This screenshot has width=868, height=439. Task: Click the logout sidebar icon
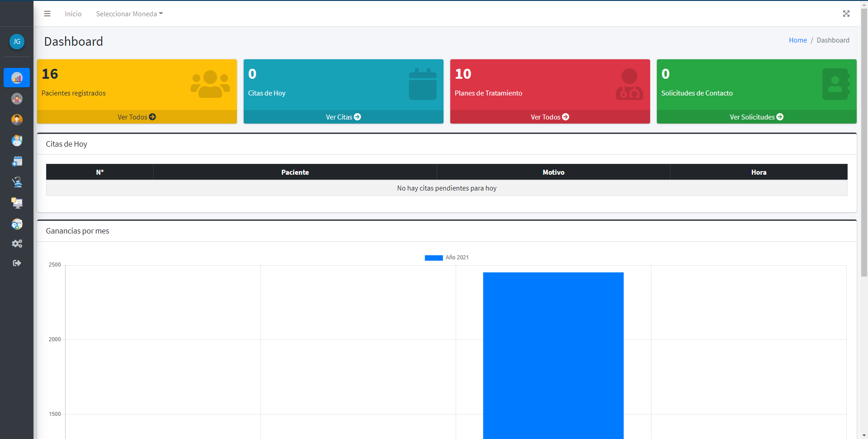coord(17,263)
